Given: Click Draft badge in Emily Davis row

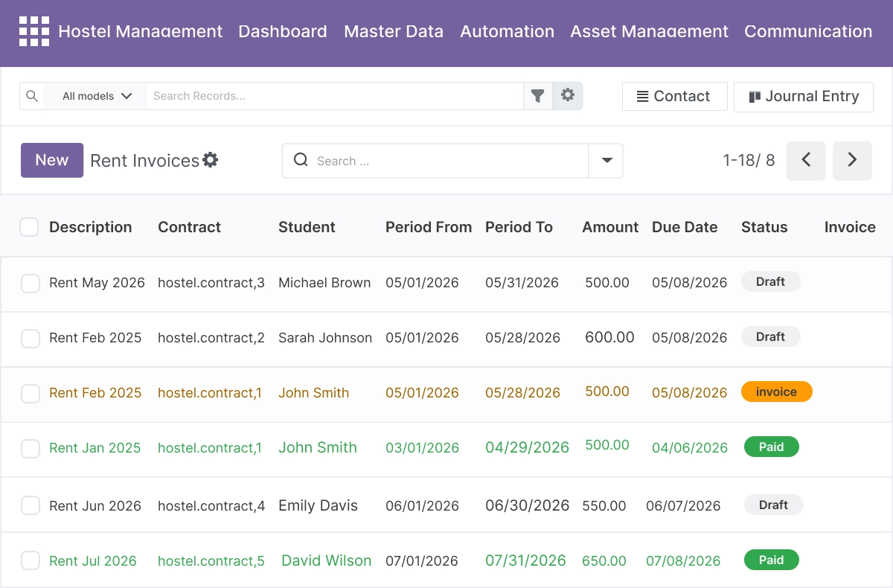Looking at the screenshot, I should tap(773, 505).
